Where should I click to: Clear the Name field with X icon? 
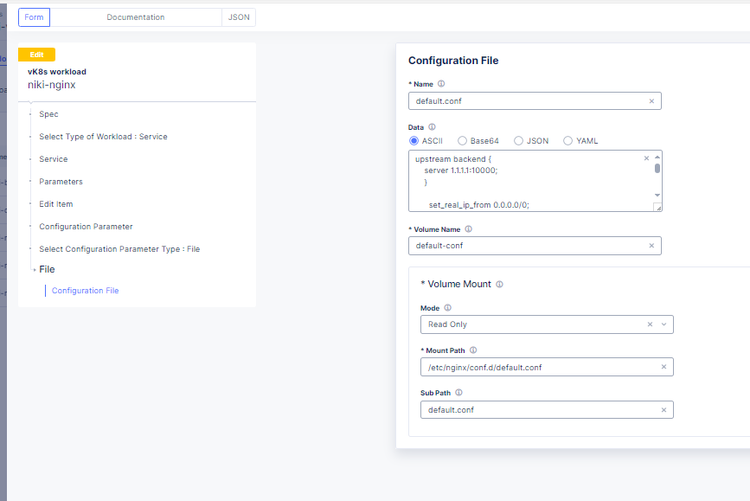[652, 101]
